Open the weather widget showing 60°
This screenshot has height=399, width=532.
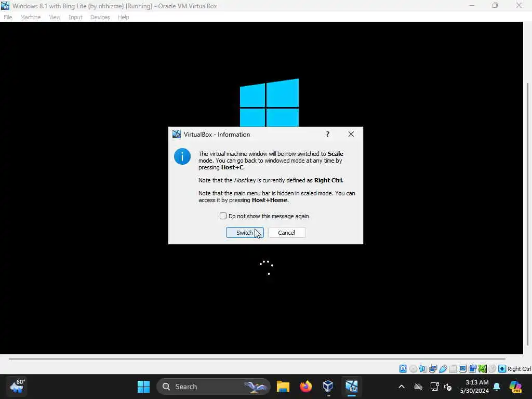click(x=17, y=387)
